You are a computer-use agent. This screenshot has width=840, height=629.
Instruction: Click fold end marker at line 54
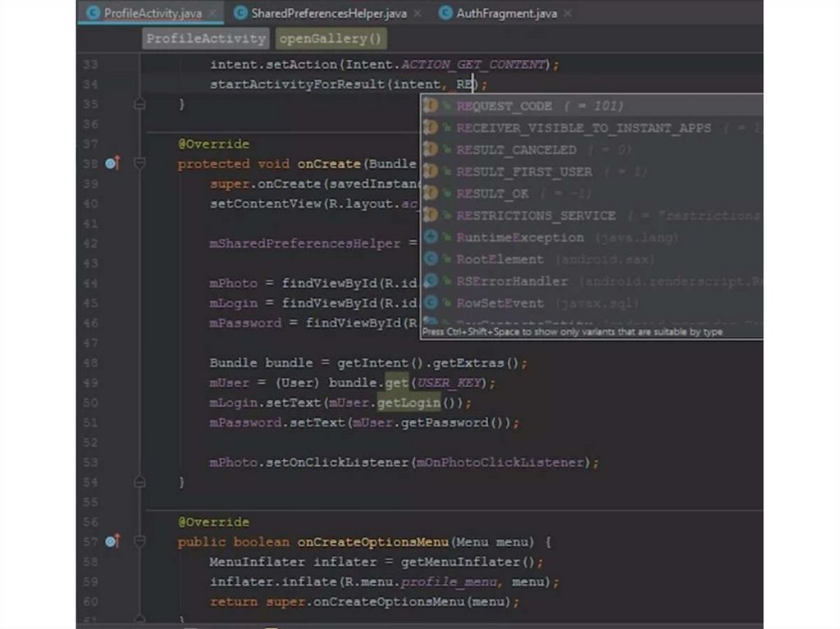pyautogui.click(x=139, y=482)
